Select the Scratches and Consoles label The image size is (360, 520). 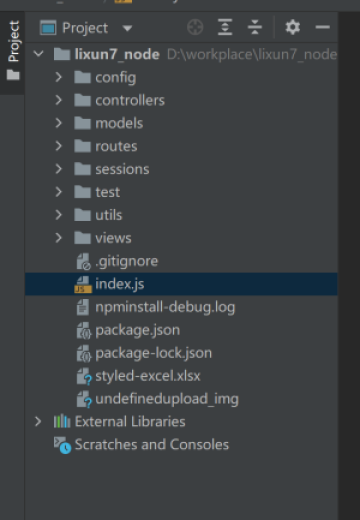coord(152,445)
